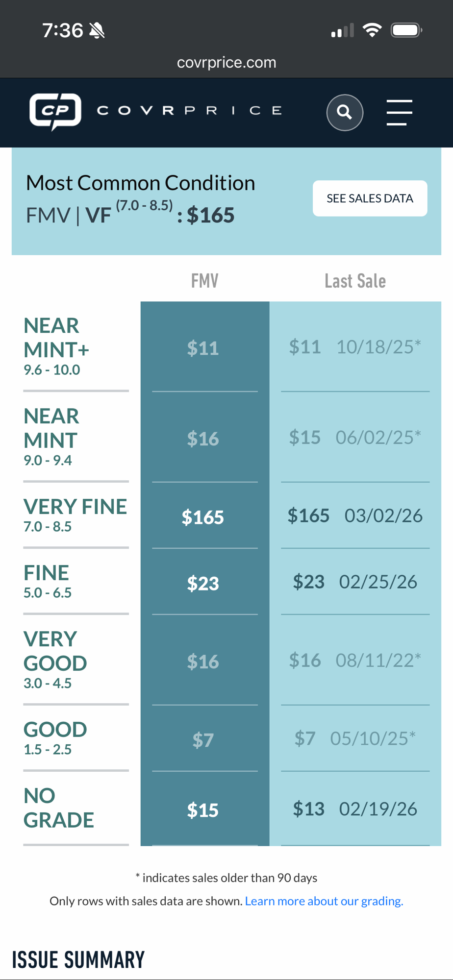Select the Very Fine 7.0 - 8.5 row label
Screen dimensions: 453x980
click(75, 514)
